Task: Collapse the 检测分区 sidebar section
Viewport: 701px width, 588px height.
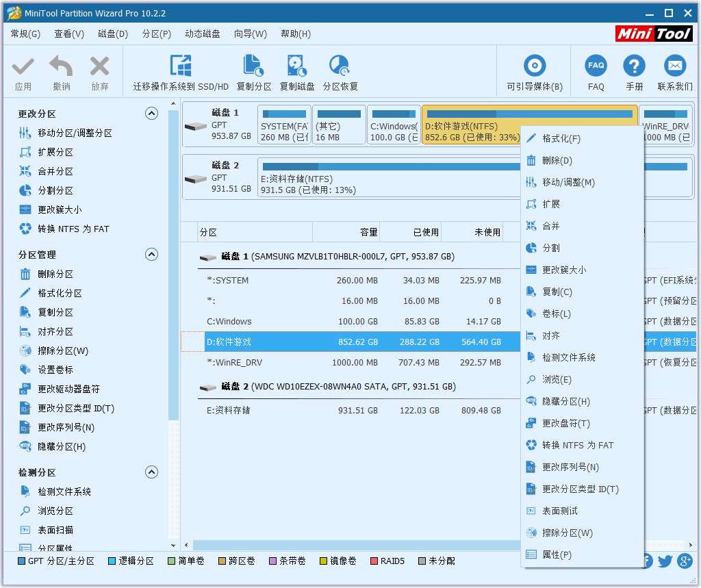Action: (151, 472)
